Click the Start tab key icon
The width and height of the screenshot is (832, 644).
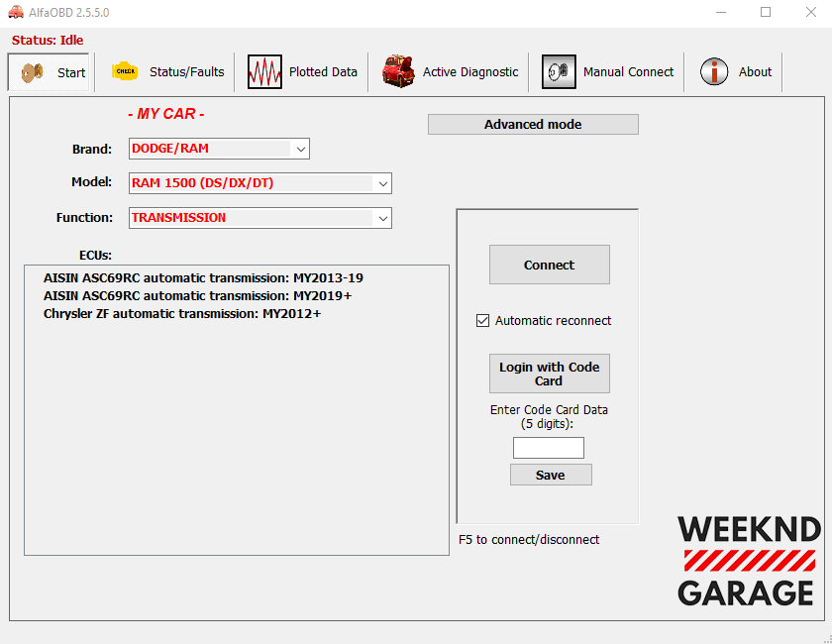35,72
